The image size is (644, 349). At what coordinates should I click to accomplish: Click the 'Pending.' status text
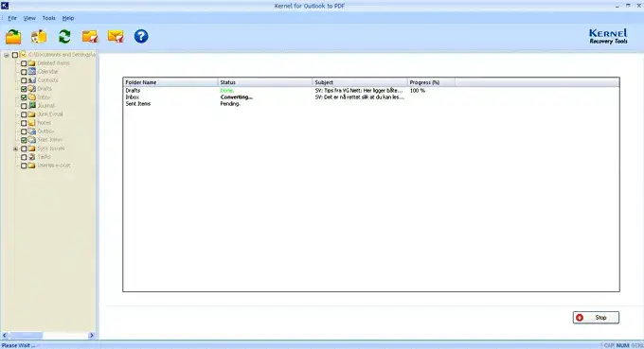pos(230,104)
